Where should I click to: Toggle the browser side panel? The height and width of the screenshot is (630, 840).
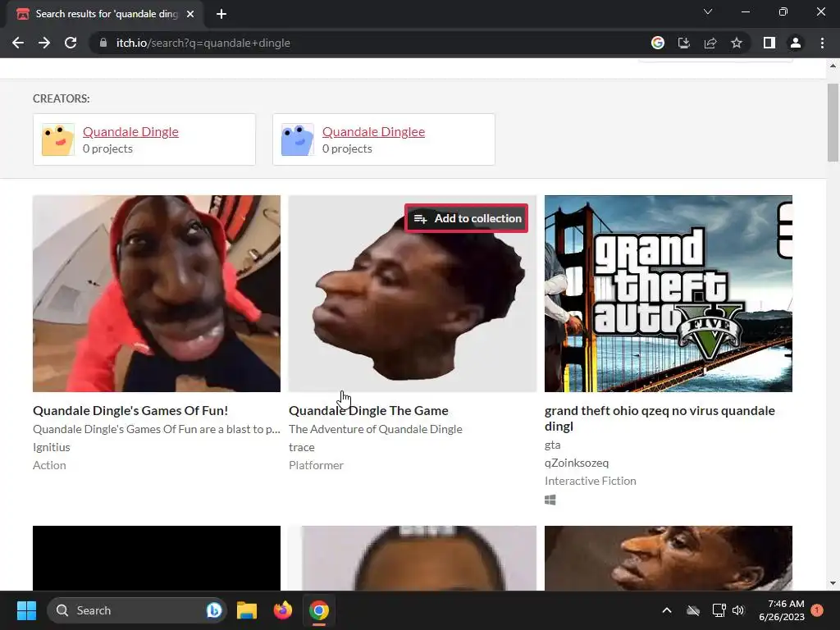coord(769,43)
